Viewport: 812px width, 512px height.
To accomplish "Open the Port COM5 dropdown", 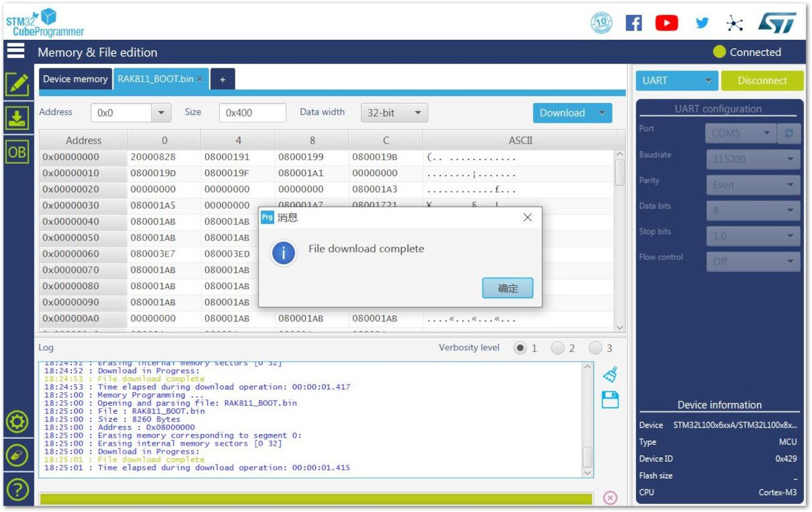I will coord(741,133).
